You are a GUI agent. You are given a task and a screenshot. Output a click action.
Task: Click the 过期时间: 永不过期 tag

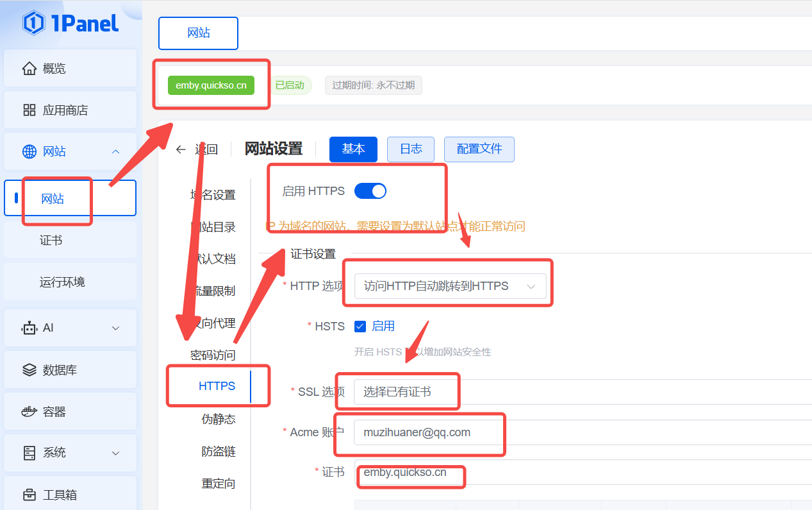(374, 85)
